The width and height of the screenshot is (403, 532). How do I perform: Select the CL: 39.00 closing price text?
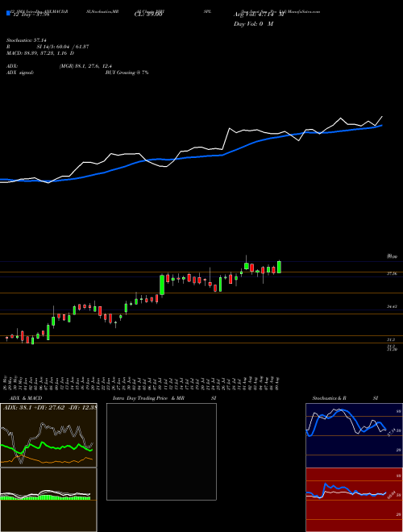click(148, 15)
